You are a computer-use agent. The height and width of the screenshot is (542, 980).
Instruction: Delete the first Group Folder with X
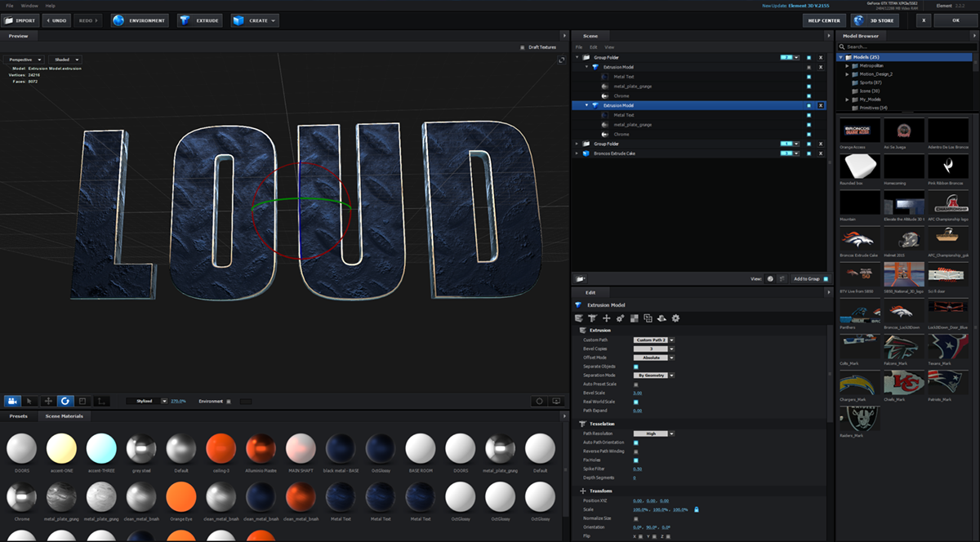(821, 58)
